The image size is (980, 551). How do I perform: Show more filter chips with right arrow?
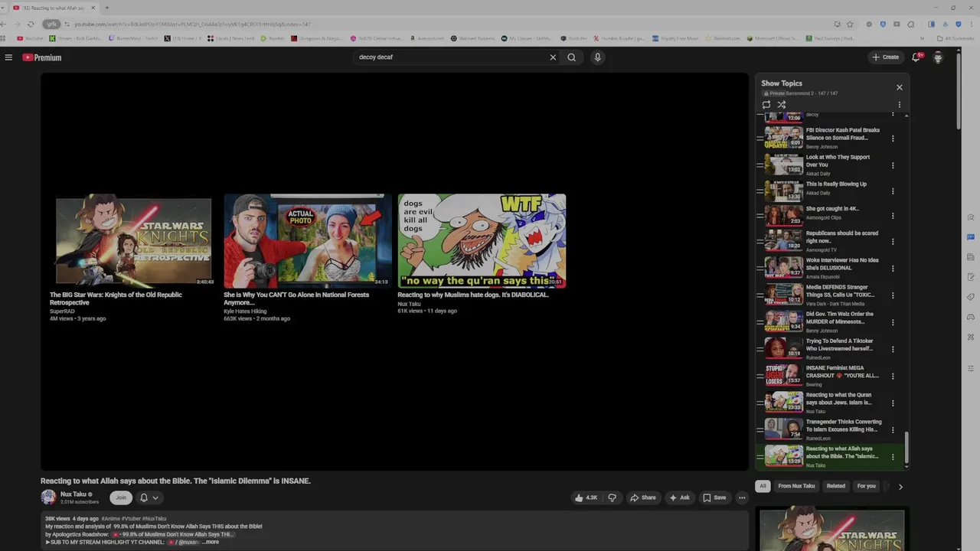pos(900,486)
